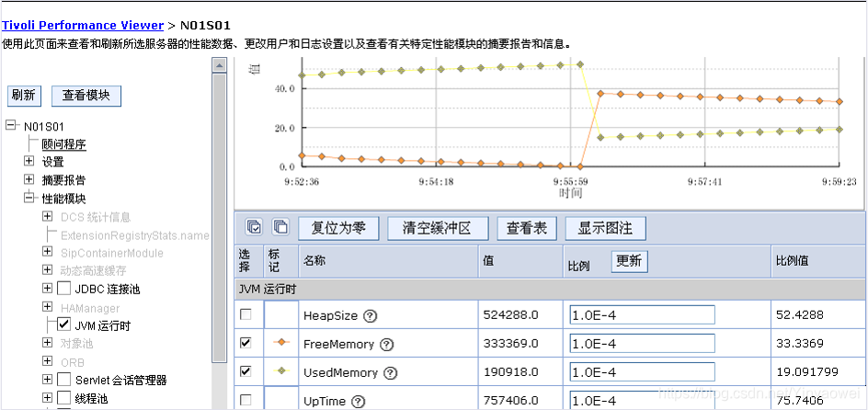Click the UsedMemory scale input field
The height and width of the screenshot is (410, 868).
642,372
